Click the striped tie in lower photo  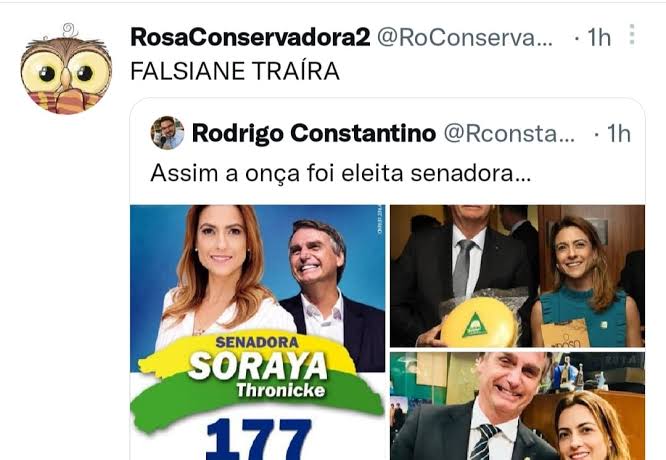point(485,442)
